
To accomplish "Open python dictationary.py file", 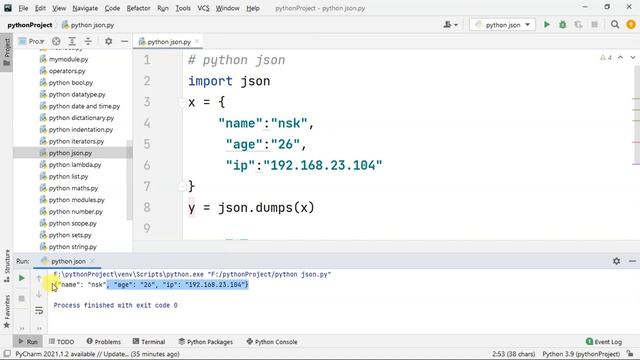I will point(81,118).
